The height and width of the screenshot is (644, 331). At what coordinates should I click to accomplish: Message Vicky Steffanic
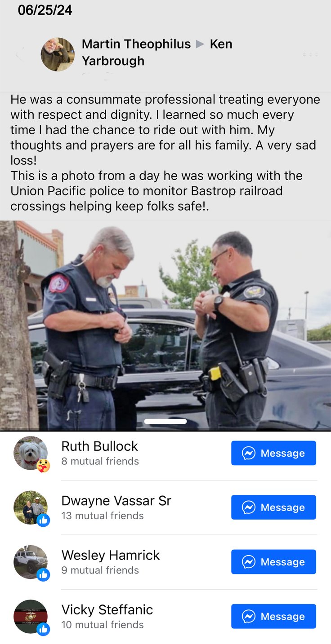273,616
